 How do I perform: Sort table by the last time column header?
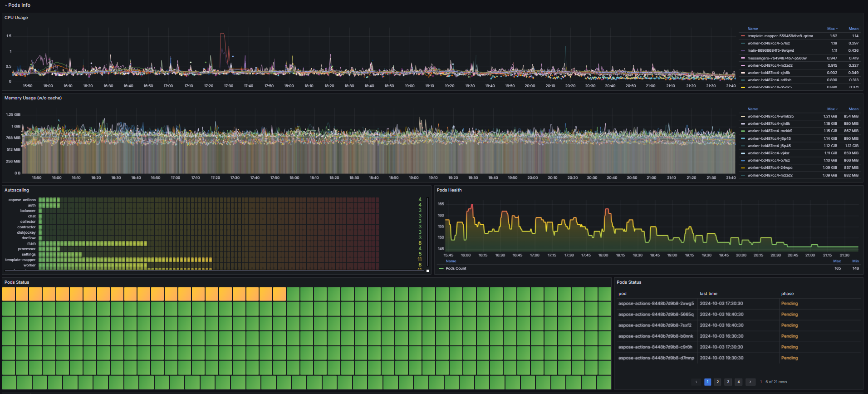(709, 294)
